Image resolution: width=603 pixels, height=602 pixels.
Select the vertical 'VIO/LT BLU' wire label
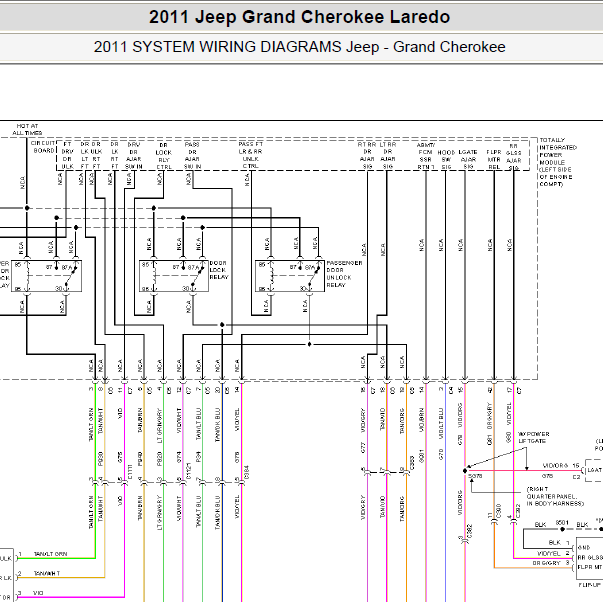(x=441, y=424)
